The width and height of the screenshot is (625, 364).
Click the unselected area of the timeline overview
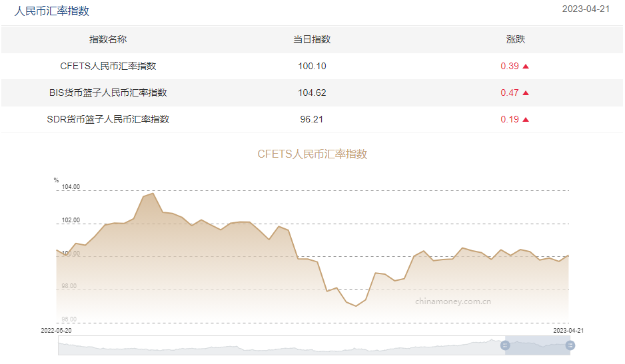point(267,345)
